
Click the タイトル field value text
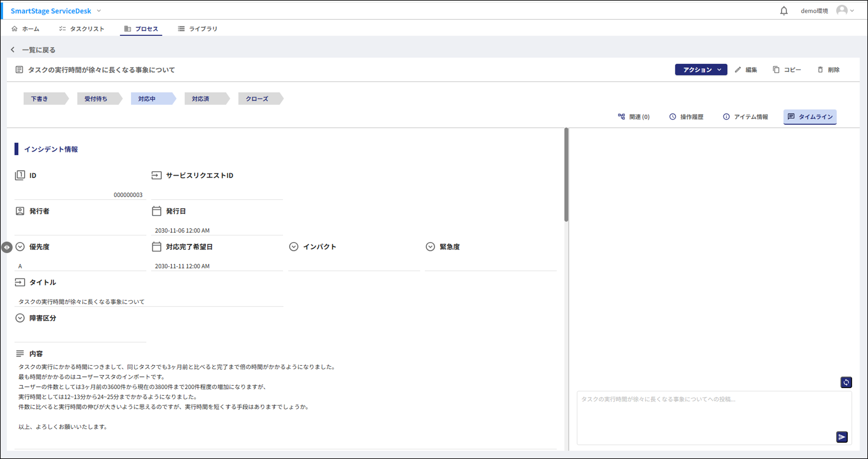[81, 302]
